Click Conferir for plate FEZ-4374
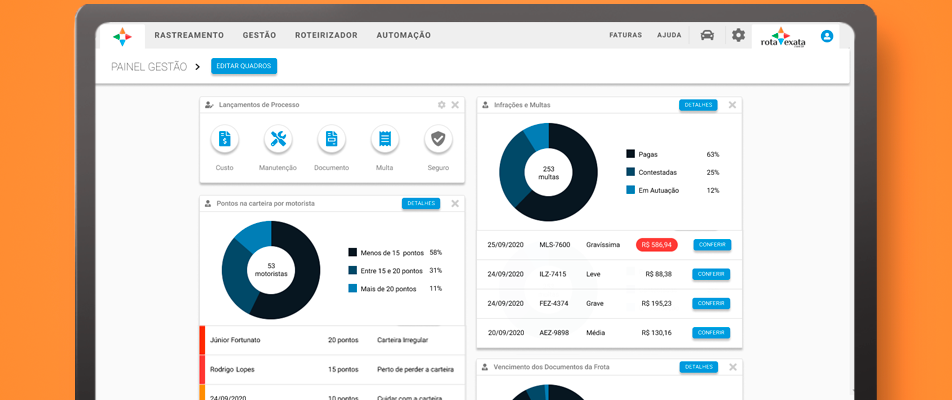Screen dimensions: 952x400 (711, 303)
